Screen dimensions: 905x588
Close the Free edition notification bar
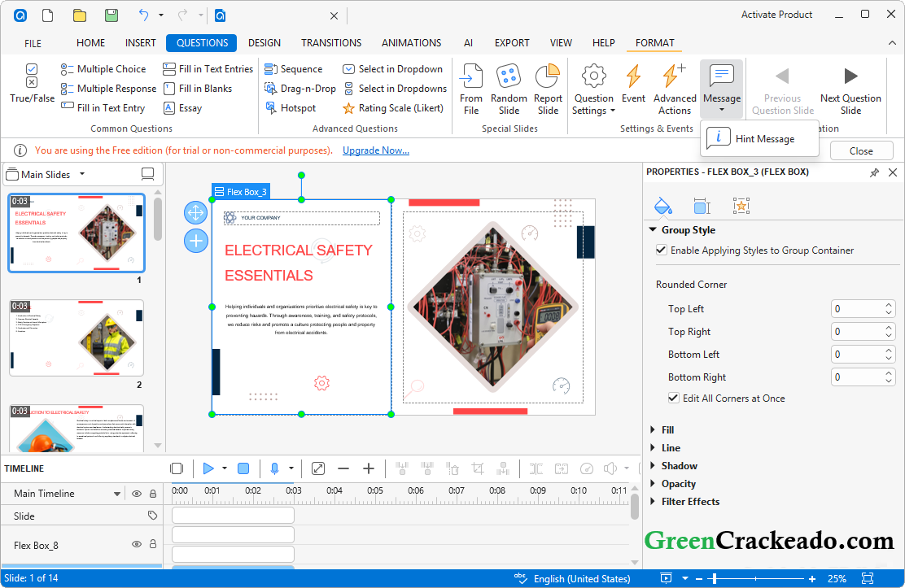(861, 150)
